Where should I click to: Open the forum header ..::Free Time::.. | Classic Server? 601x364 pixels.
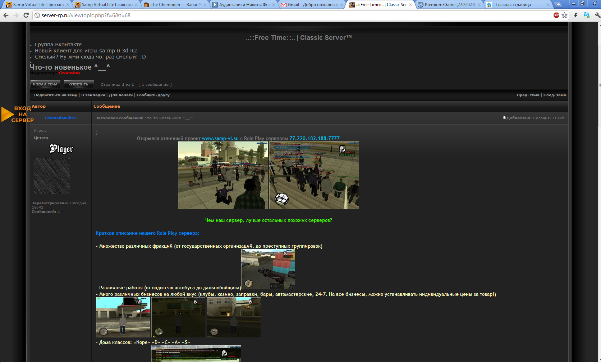(299, 38)
